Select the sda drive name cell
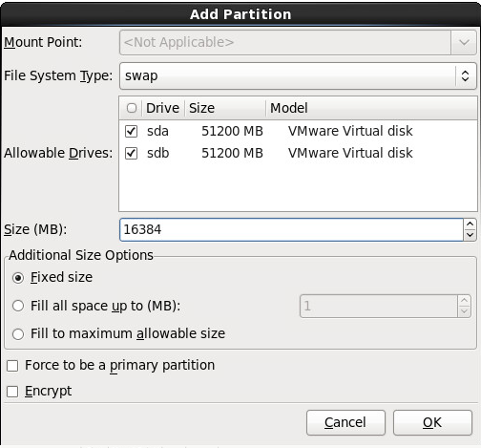The image size is (481, 448). tap(157, 131)
